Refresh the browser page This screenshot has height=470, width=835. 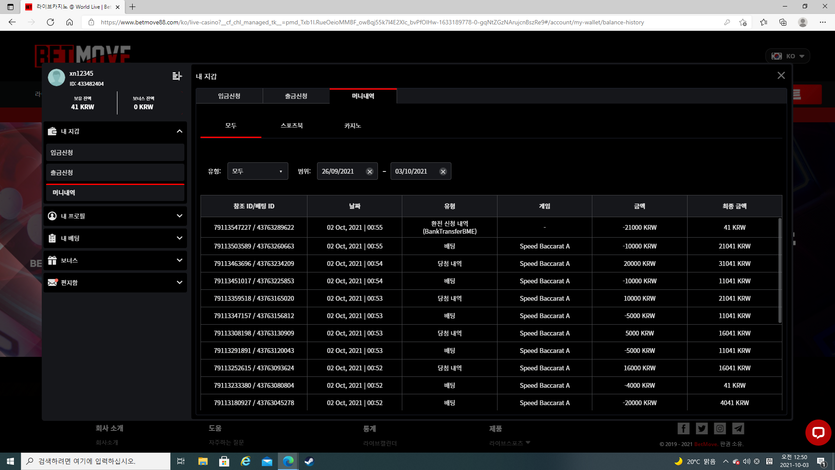50,22
